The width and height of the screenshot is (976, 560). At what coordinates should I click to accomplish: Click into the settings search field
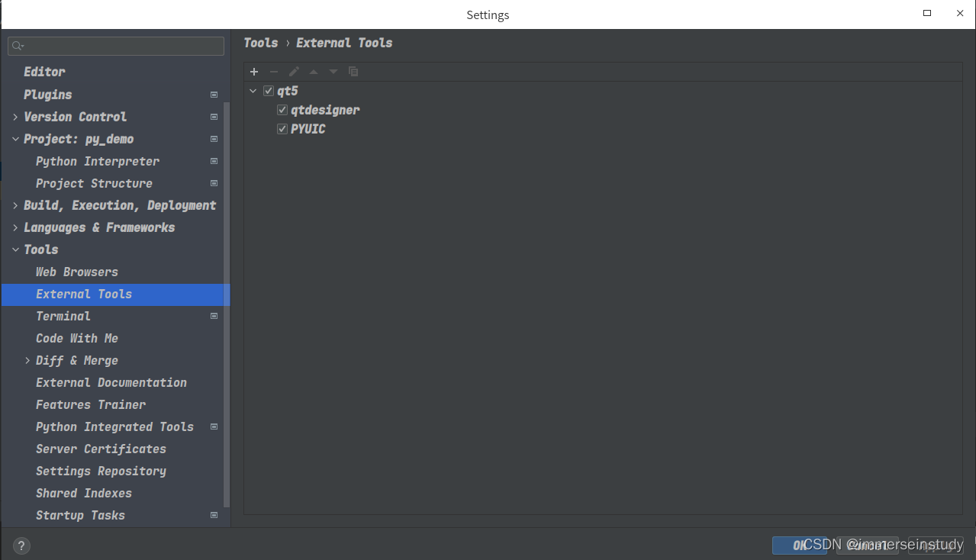point(116,47)
